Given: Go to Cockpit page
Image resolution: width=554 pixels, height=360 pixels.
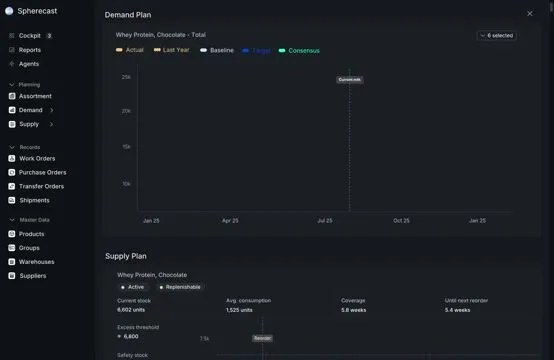Looking at the screenshot, I should (x=30, y=36).
